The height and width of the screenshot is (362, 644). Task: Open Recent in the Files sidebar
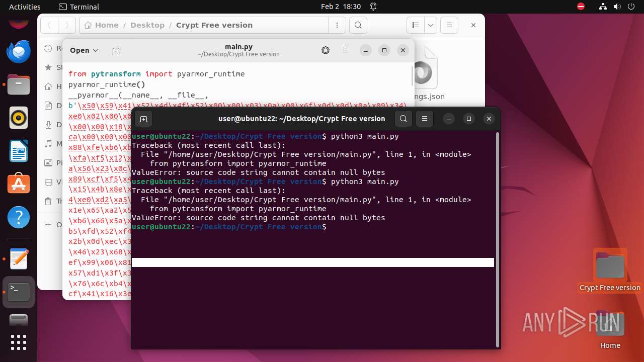pos(52,48)
